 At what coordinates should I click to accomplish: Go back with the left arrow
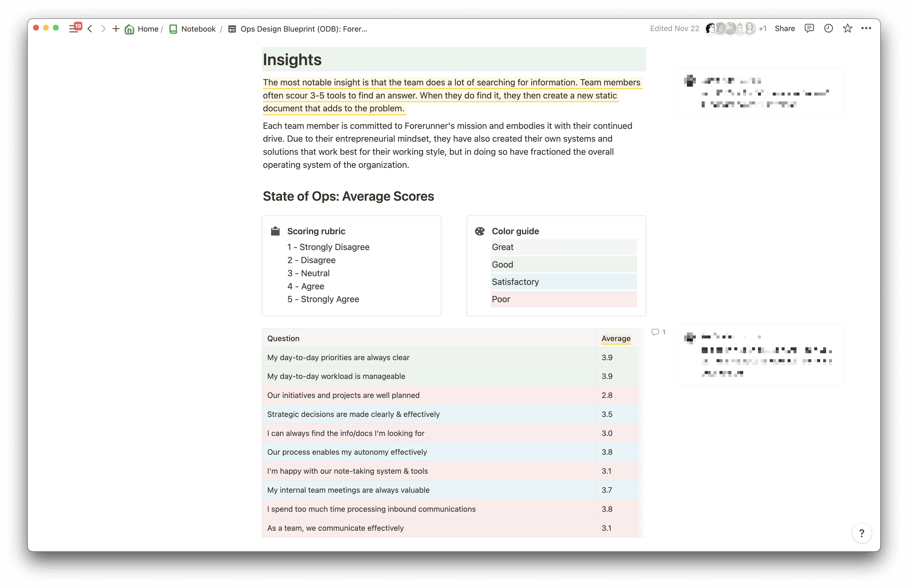click(x=90, y=29)
